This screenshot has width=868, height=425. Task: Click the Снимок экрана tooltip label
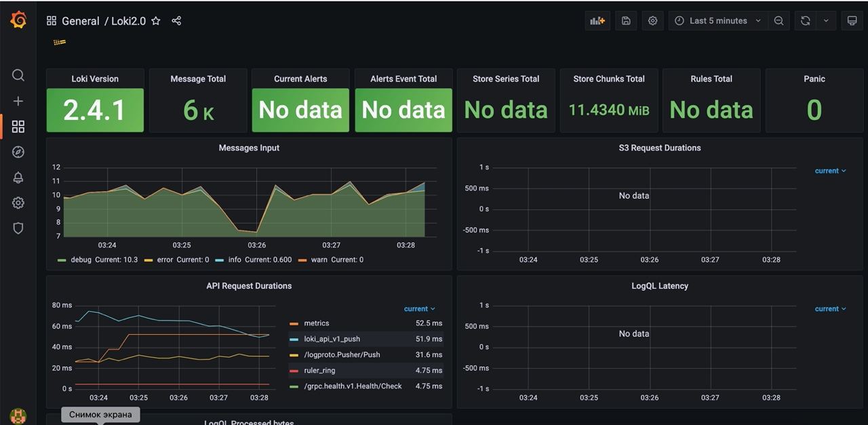tap(100, 414)
